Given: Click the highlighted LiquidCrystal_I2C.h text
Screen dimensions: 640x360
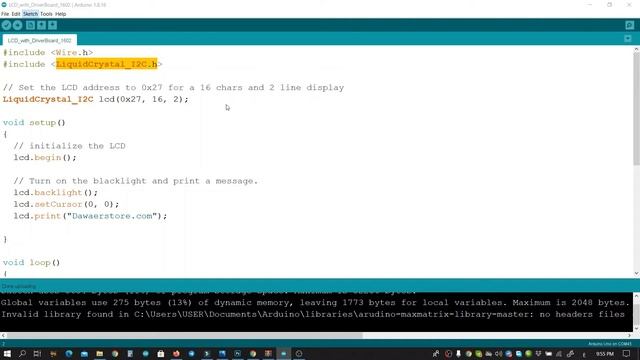Looking at the screenshot, I should point(107,64).
